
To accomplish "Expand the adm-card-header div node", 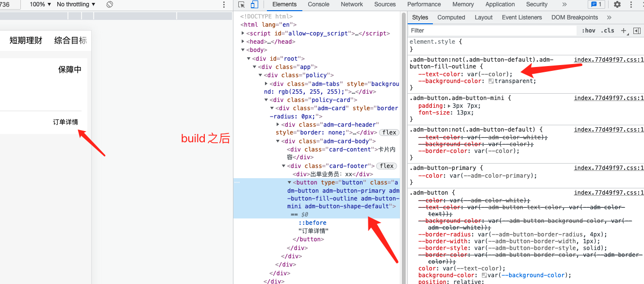I will [x=278, y=125].
